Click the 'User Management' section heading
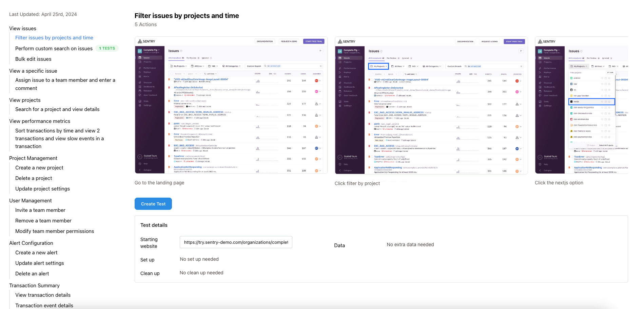 31,201
